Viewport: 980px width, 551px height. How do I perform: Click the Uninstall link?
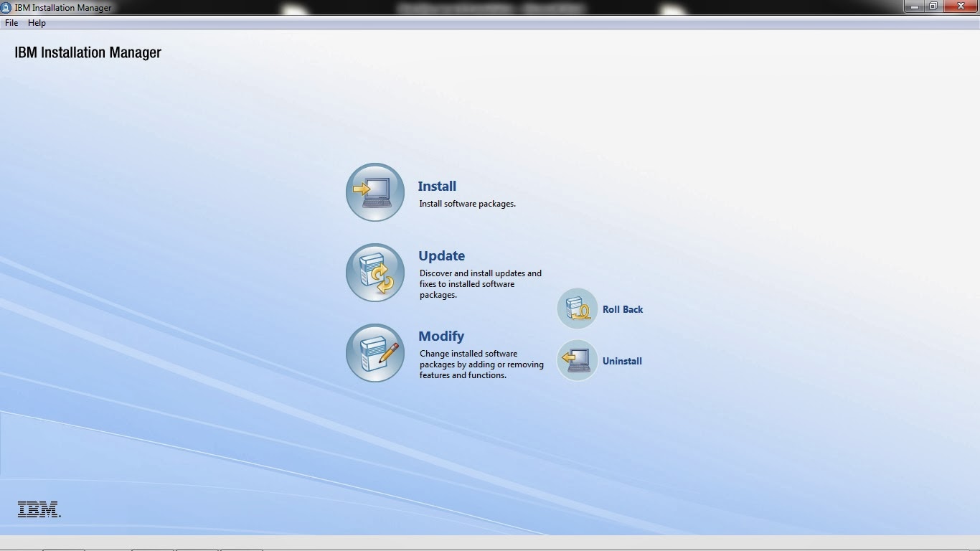(621, 361)
